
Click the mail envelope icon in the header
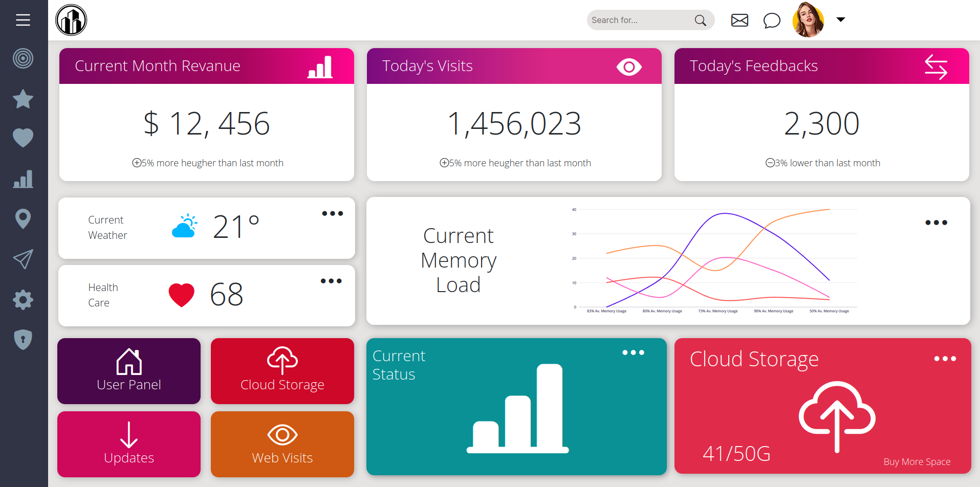point(739,20)
